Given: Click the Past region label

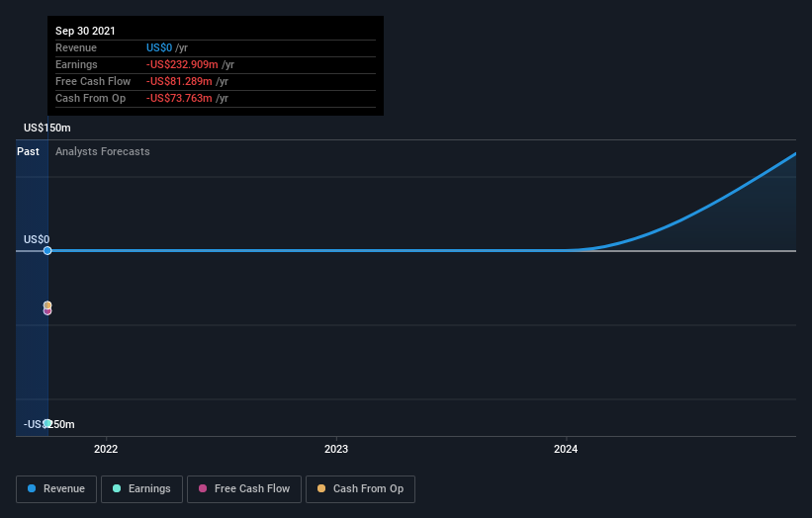Looking at the screenshot, I should click(28, 151).
